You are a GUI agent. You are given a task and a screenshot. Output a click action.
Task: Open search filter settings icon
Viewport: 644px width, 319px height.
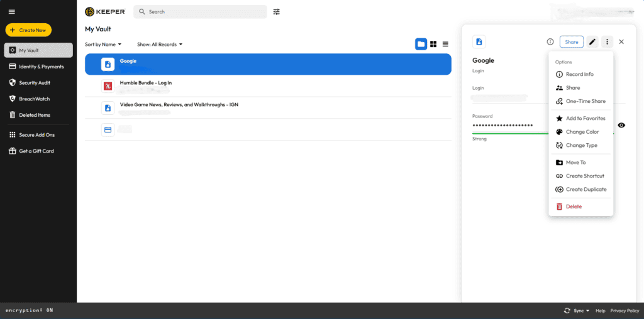pyautogui.click(x=277, y=12)
